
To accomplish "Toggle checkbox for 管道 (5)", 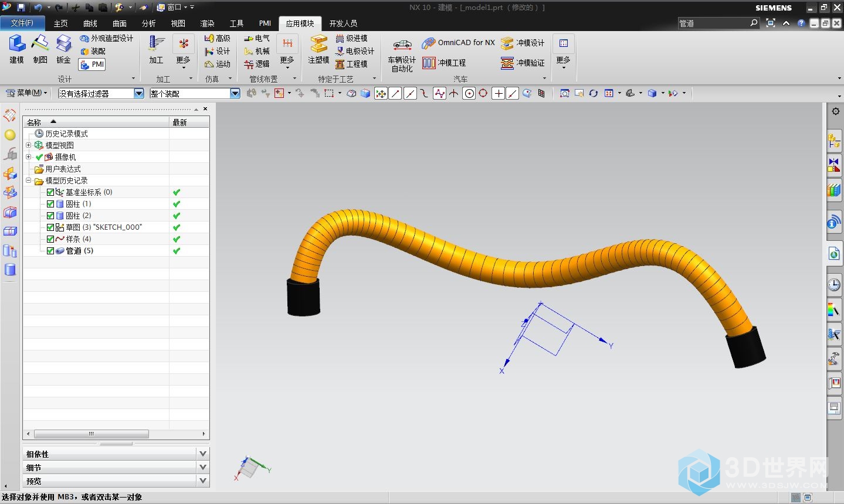I will click(50, 251).
